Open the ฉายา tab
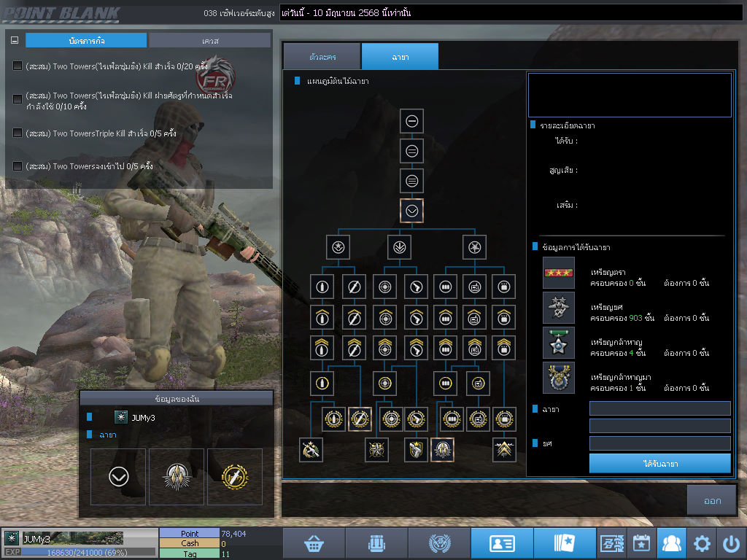Viewport: 747px width, 560px height. point(400,57)
